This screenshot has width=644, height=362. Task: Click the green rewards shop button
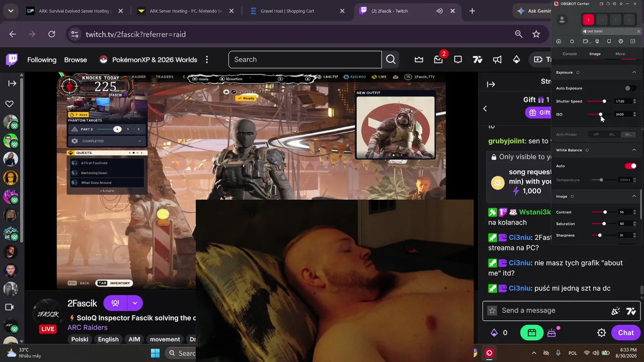[532, 332]
